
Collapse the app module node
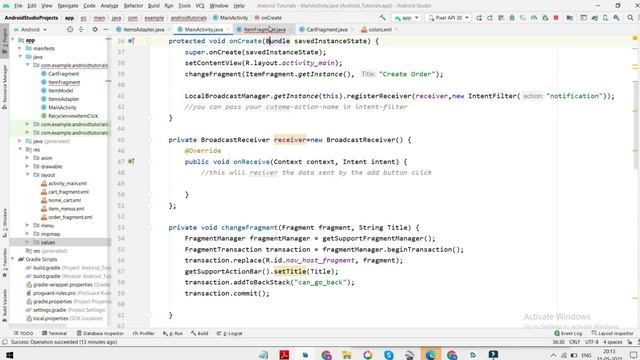point(12,40)
